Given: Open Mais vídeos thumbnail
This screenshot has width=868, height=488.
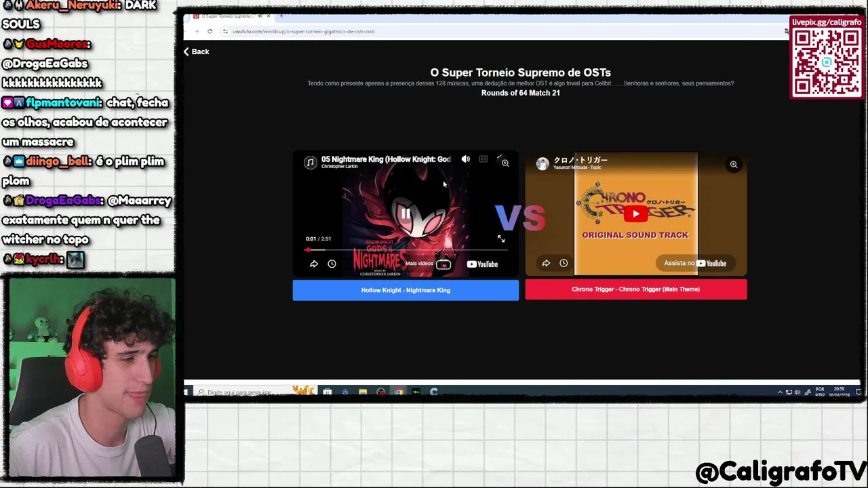Looking at the screenshot, I should (x=443, y=264).
